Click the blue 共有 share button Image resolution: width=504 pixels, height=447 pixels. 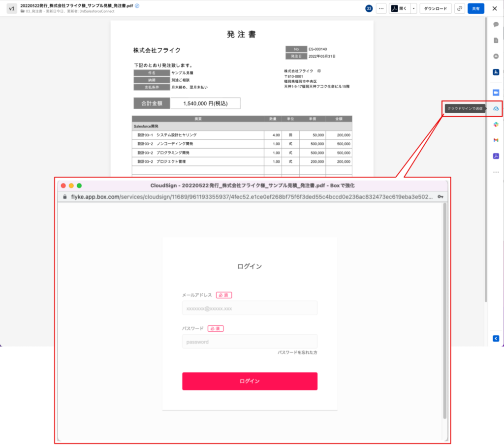coord(476,9)
